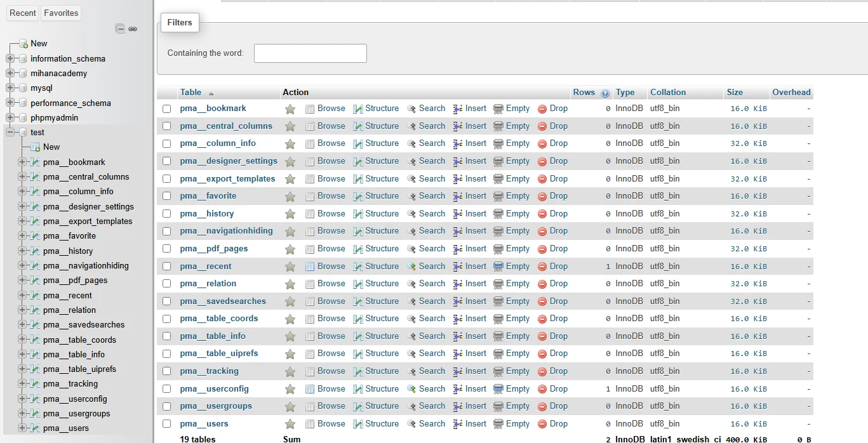The height and width of the screenshot is (443, 868).
Task: Expand the mysql database in the tree
Action: 9,88
